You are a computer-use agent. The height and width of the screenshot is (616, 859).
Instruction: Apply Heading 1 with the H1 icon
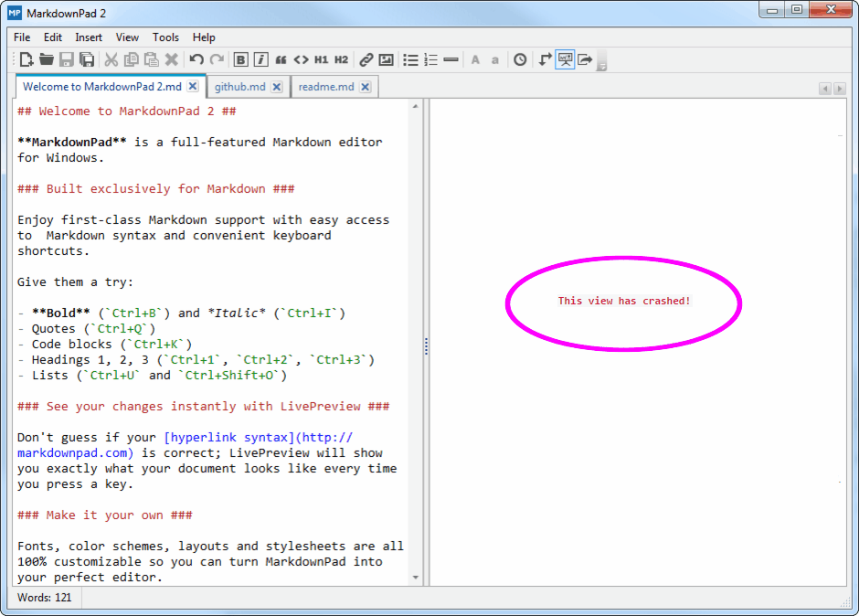321,59
